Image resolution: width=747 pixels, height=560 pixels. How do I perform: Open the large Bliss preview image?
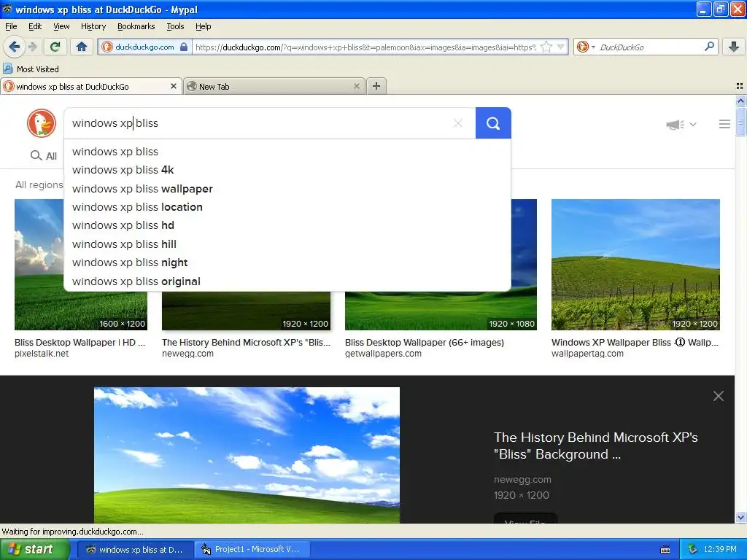[x=247, y=455]
